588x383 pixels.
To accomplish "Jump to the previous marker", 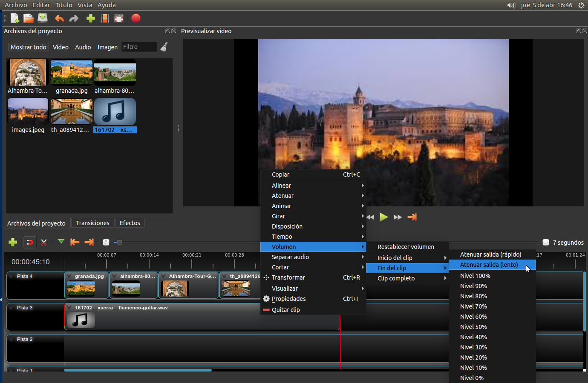I will 75,242.
